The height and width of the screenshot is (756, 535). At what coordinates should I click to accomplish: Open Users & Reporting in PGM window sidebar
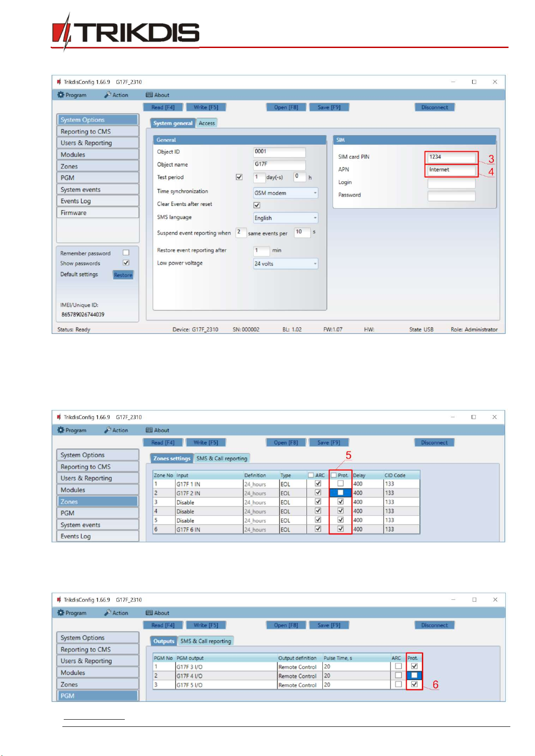[98, 661]
